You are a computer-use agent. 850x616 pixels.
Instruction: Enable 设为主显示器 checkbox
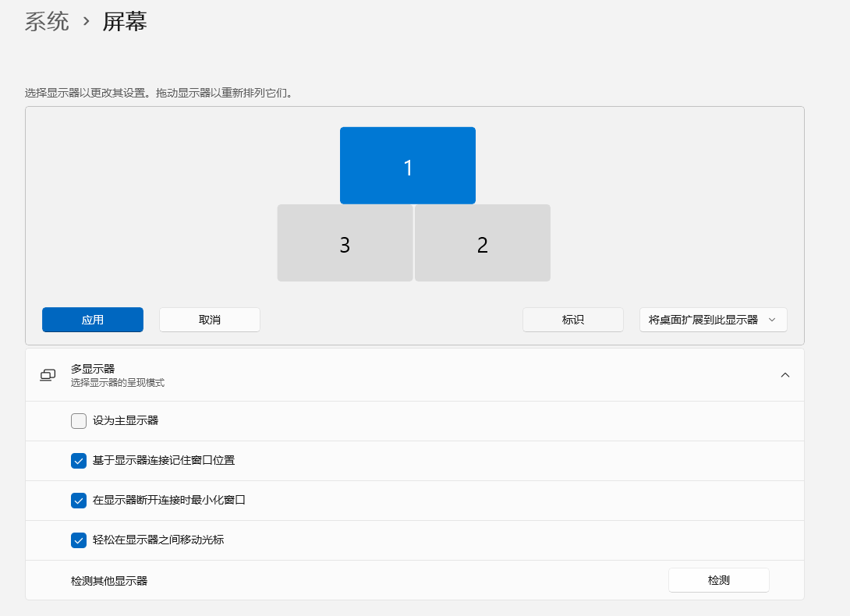[x=78, y=421]
